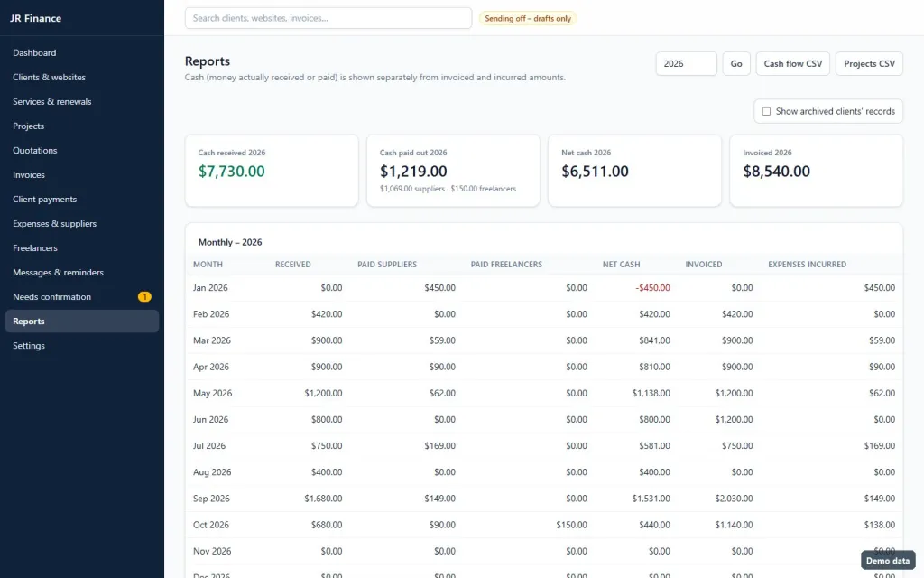Image resolution: width=924 pixels, height=578 pixels.
Task: Click the $138.00 expenses incurred value
Action: (880, 525)
